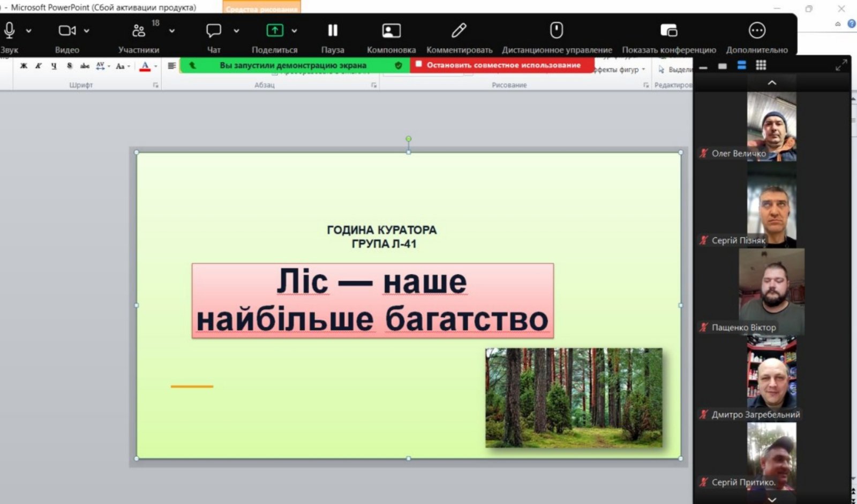Switch video panel to grid view
857x504 pixels.
click(761, 65)
